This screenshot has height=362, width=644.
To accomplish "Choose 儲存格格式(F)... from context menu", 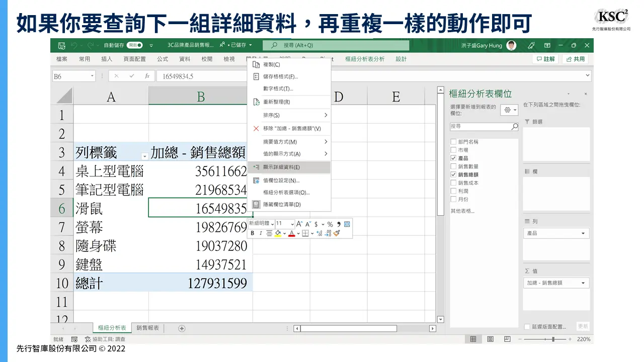I will coord(289,76).
